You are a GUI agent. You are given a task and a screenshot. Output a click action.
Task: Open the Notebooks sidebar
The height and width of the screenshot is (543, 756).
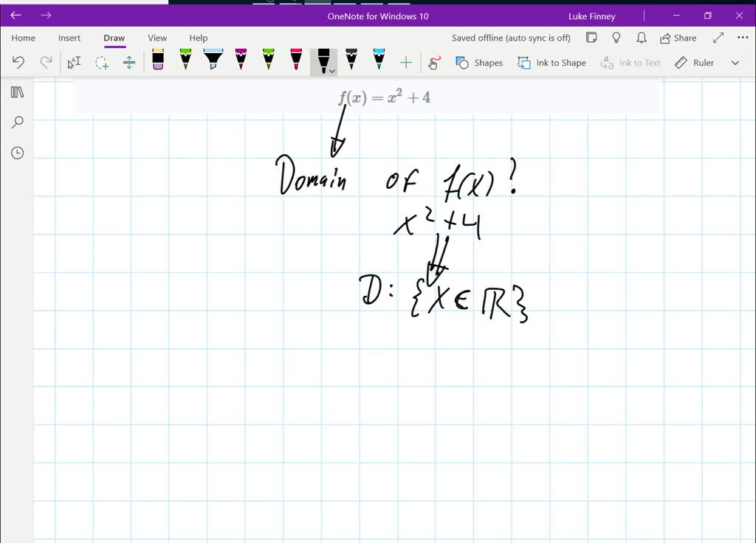16,91
